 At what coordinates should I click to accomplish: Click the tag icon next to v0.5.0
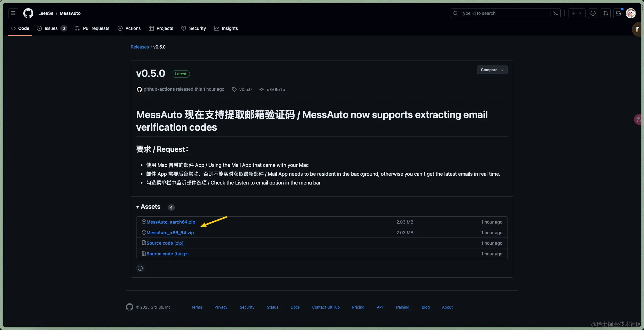[234, 89]
